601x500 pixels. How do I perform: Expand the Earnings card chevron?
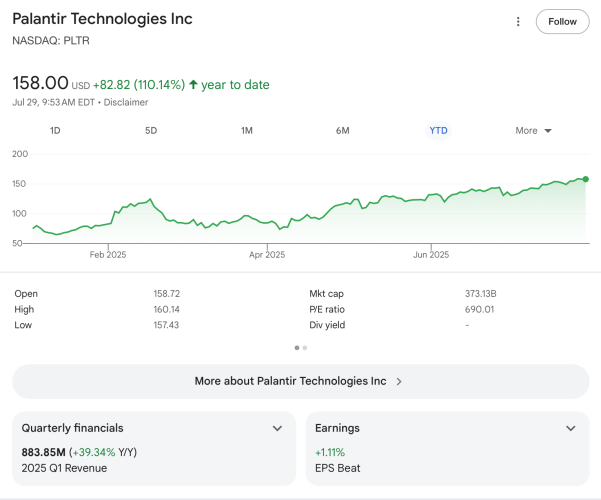[x=571, y=428]
